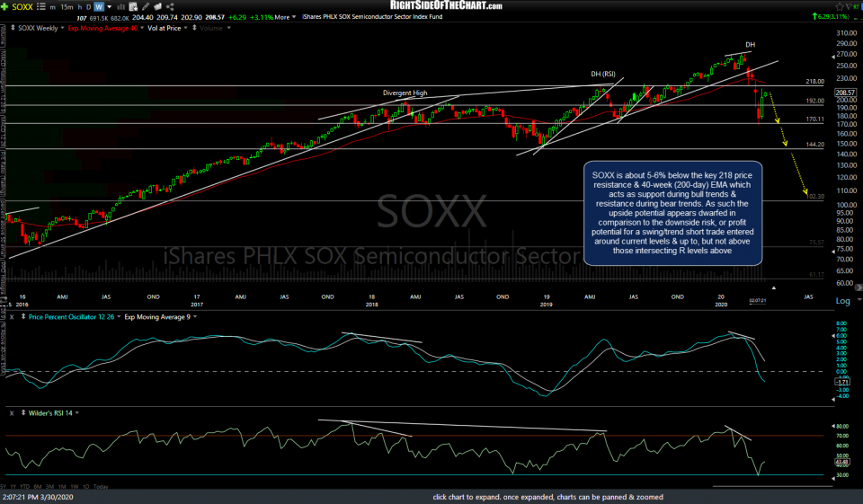The image size is (863, 504).
Task: Select the 15m timeframe
Action: (67, 7)
